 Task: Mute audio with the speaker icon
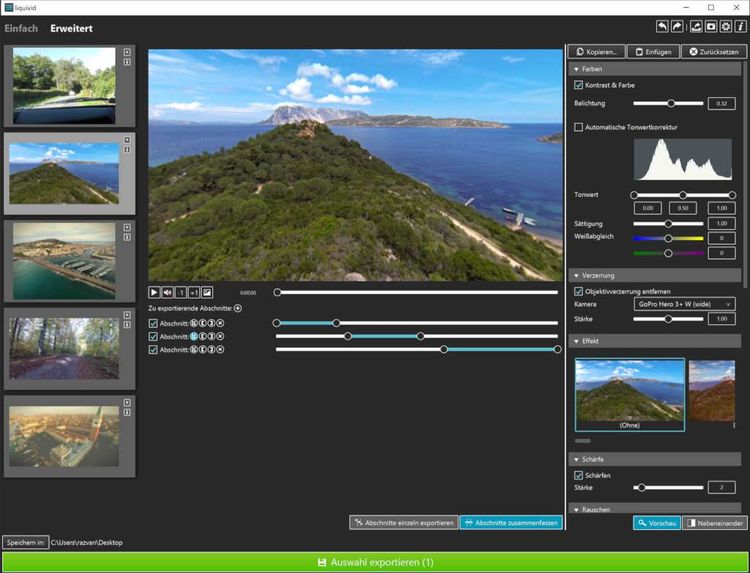click(167, 292)
